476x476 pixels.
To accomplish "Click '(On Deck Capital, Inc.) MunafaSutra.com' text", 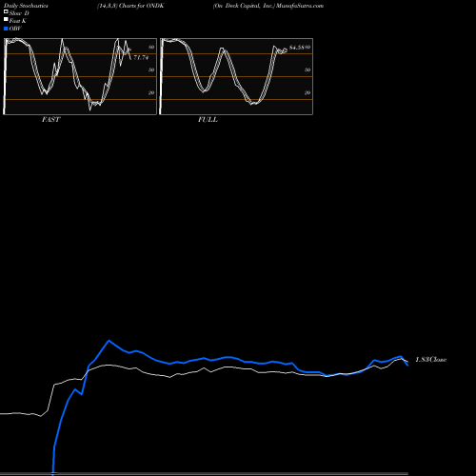I will pyautogui.click(x=268, y=6).
